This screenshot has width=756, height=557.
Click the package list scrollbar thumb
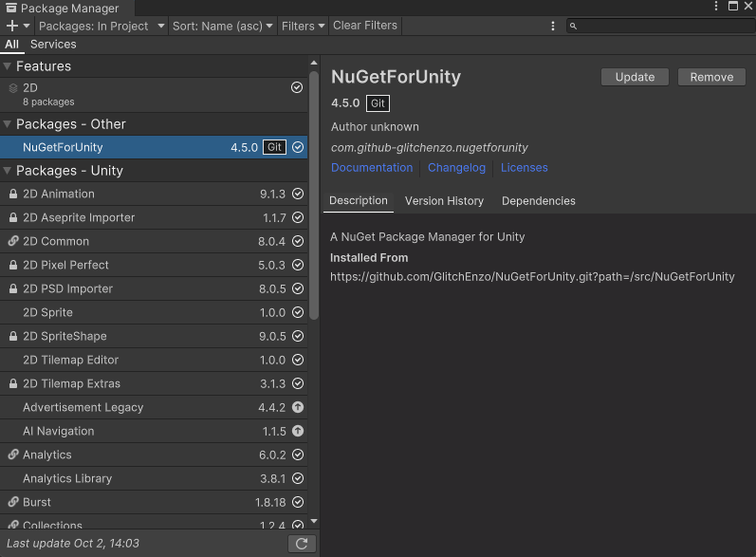coord(314,195)
